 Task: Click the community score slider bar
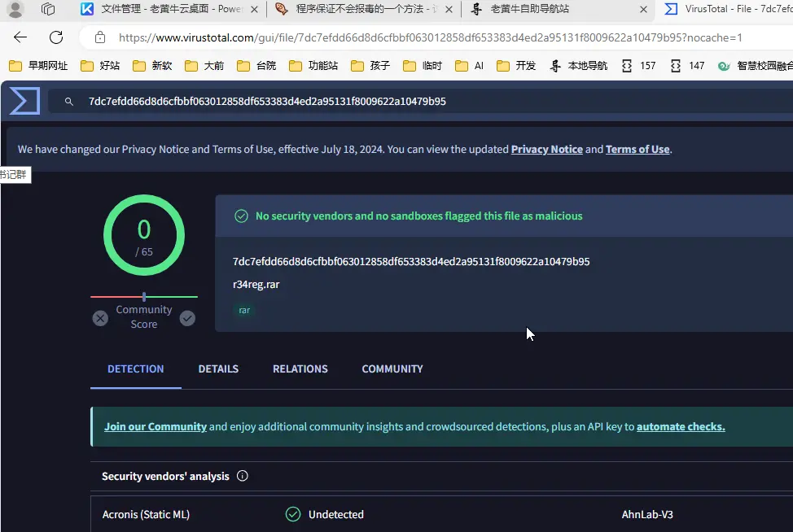(x=144, y=297)
